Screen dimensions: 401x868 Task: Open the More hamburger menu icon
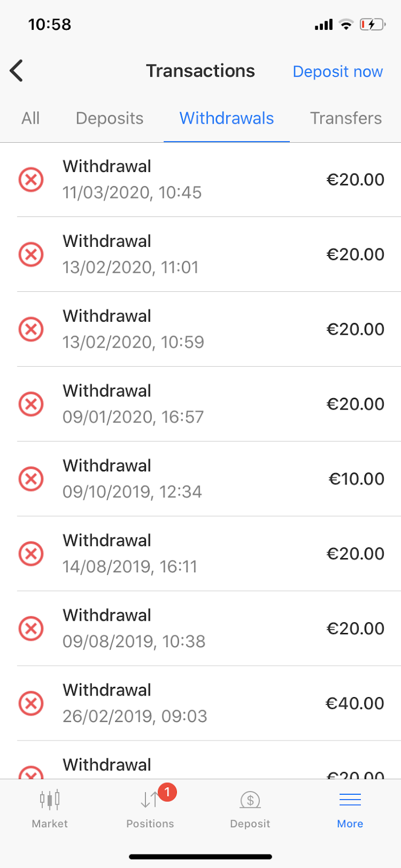pyautogui.click(x=350, y=800)
